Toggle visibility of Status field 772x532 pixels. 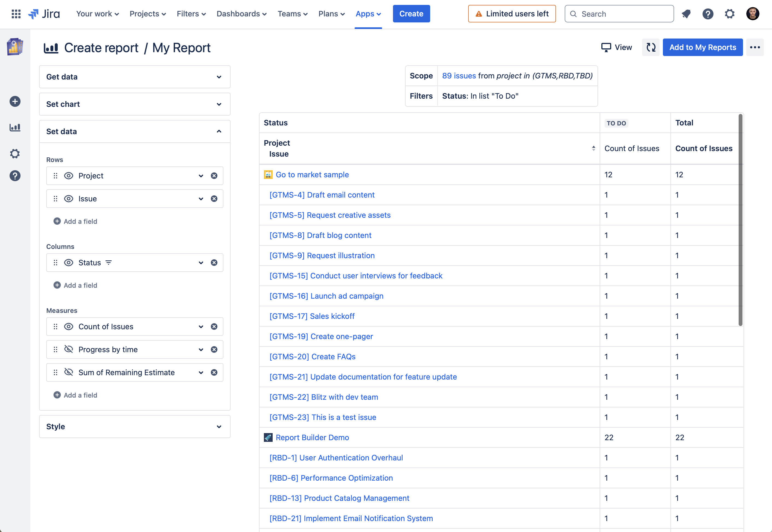[x=69, y=263]
